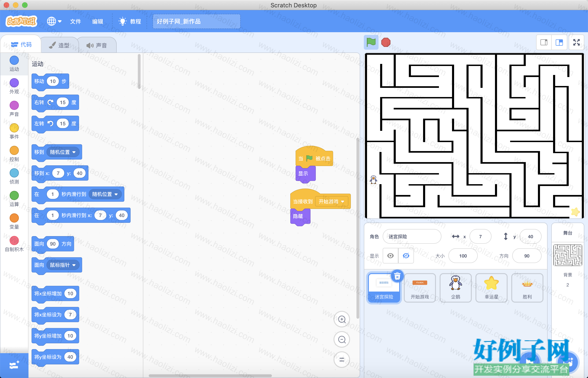Switch to small stage layout
Image resolution: width=588 pixels, height=378 pixels.
pyautogui.click(x=544, y=43)
